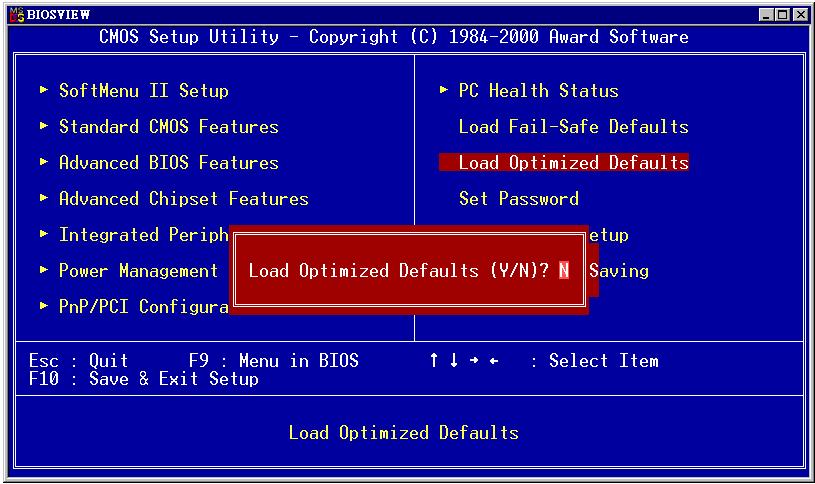
Task: Click arrow beside PnP/PCI Configurations
Action: pyautogui.click(x=44, y=306)
